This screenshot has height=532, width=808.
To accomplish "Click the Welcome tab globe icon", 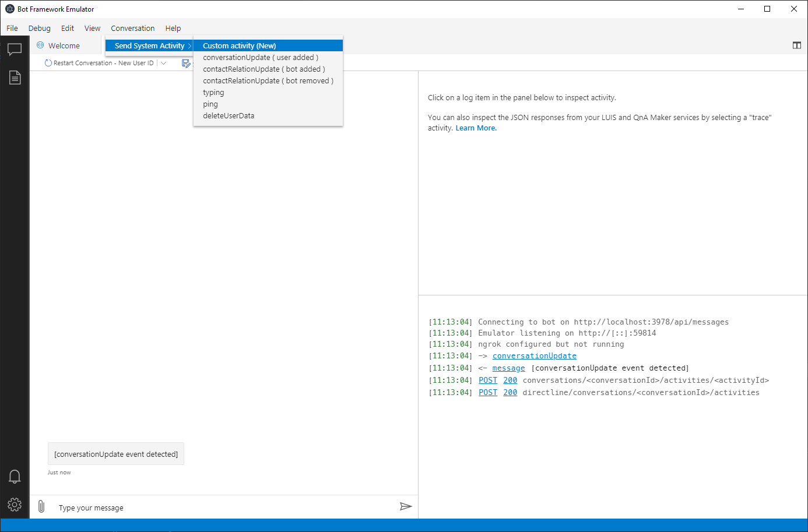I will coord(40,45).
